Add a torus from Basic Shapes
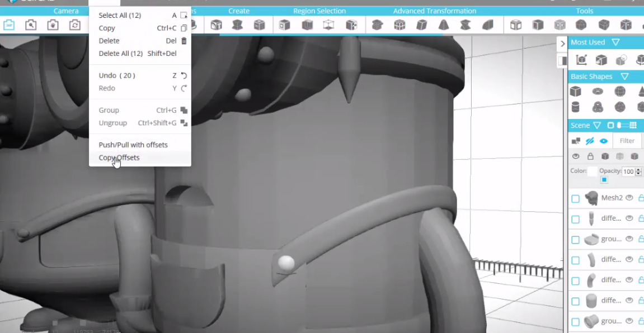 598,91
